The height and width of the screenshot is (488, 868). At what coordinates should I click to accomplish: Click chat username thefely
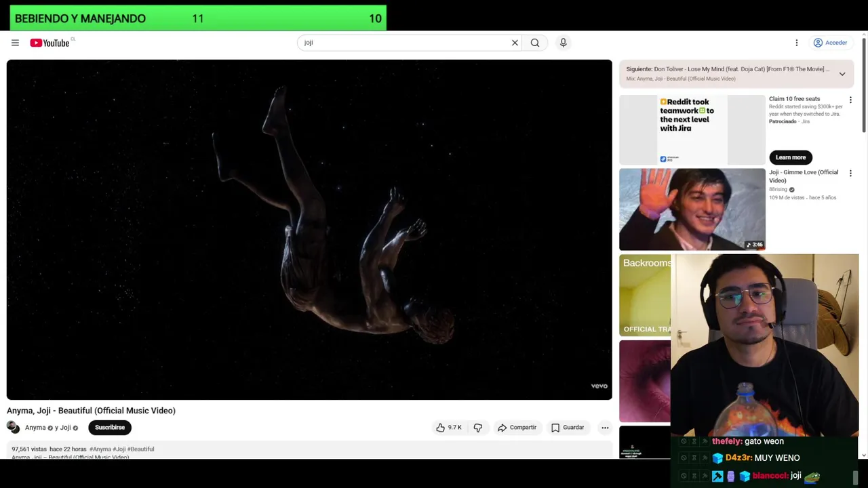pos(726,441)
